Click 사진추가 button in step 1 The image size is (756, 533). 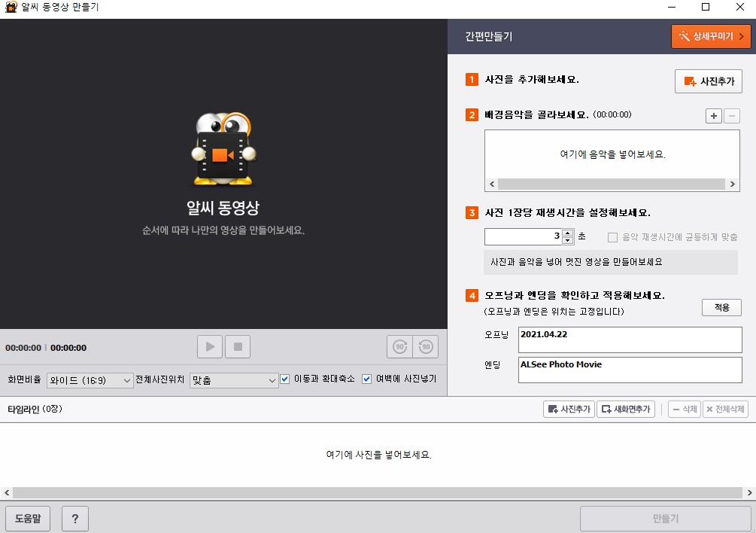tap(709, 81)
